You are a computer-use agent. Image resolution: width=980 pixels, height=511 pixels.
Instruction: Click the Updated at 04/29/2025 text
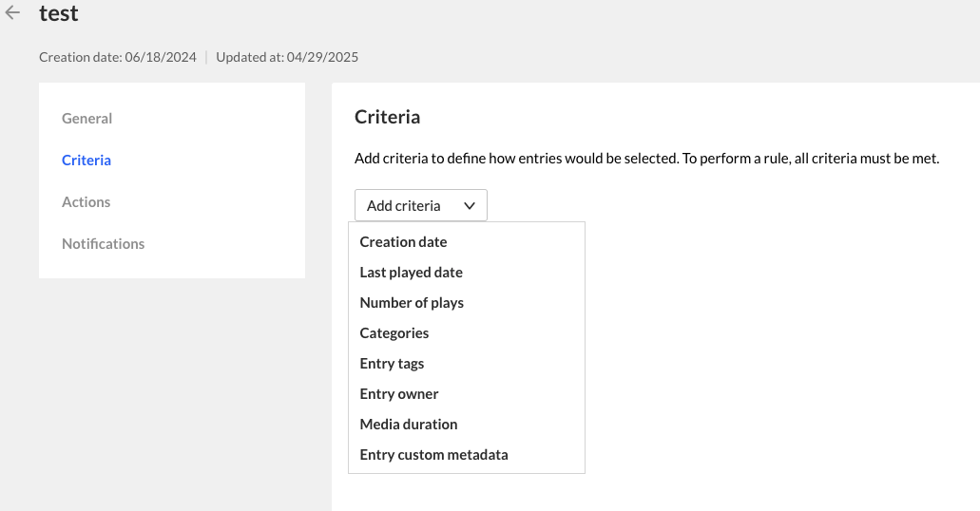pos(287,57)
